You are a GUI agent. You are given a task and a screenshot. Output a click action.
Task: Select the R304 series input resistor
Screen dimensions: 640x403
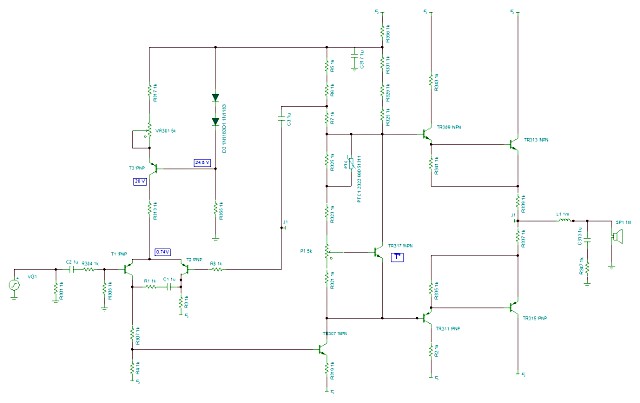[89, 269]
